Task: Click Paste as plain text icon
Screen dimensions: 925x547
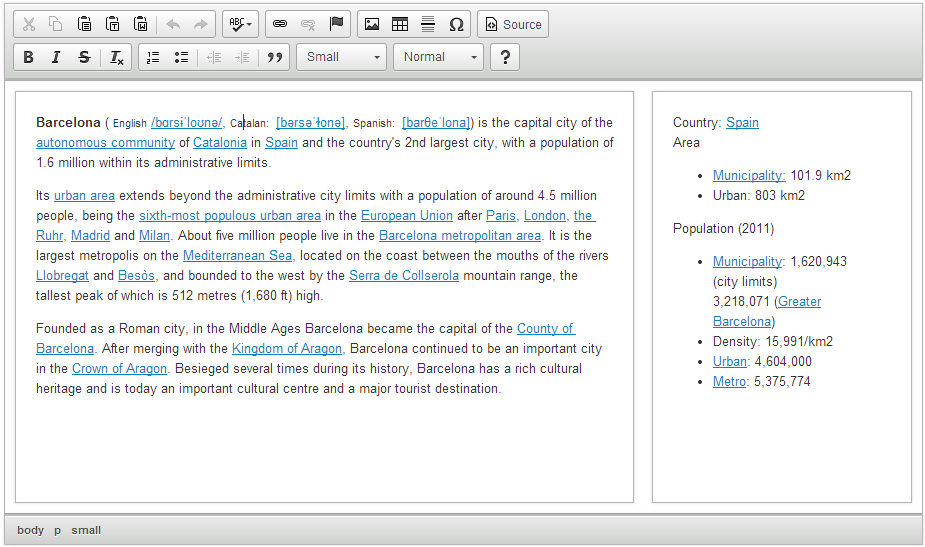Action: (113, 24)
